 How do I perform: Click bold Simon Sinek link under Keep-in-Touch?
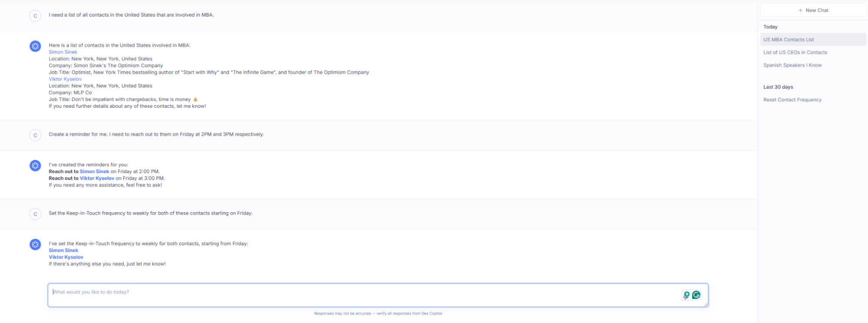click(63, 250)
